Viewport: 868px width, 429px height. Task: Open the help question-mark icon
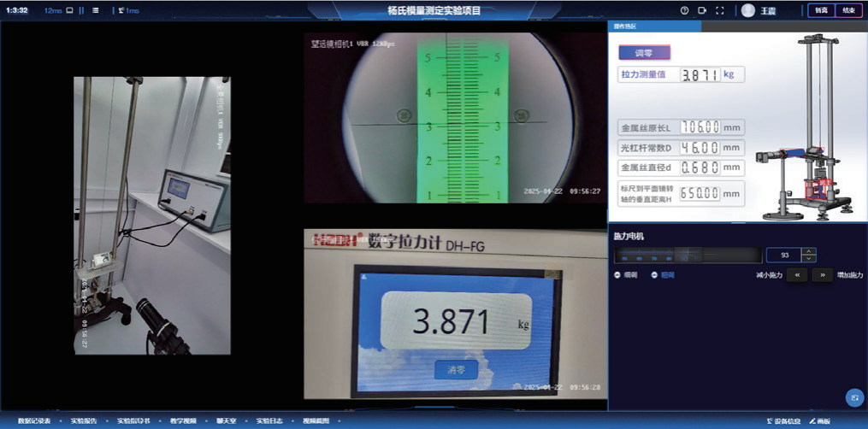point(684,10)
